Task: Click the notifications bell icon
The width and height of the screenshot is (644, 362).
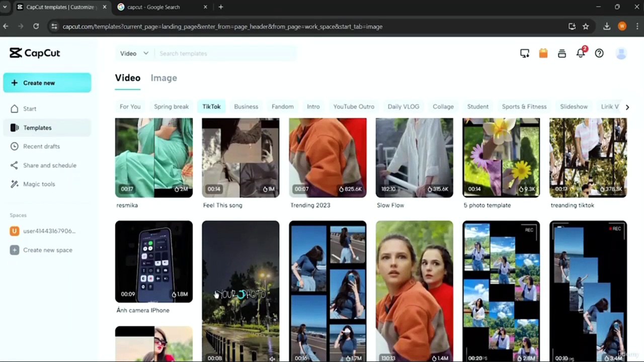Action: pos(581,53)
